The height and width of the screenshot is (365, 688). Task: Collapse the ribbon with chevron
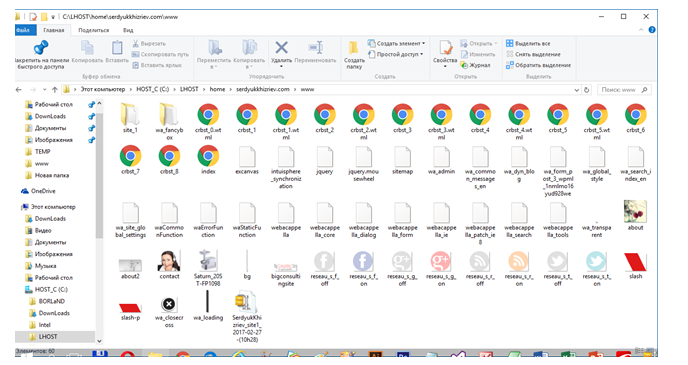tap(641, 30)
